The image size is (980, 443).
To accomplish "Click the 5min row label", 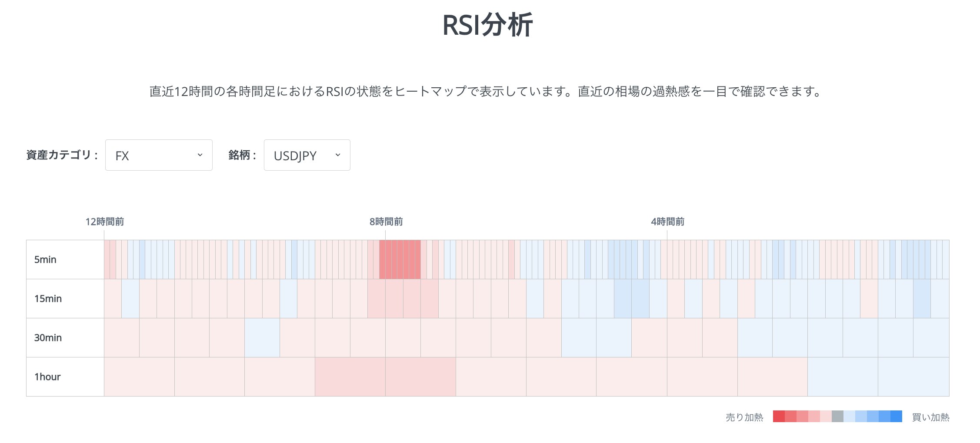I will (46, 259).
